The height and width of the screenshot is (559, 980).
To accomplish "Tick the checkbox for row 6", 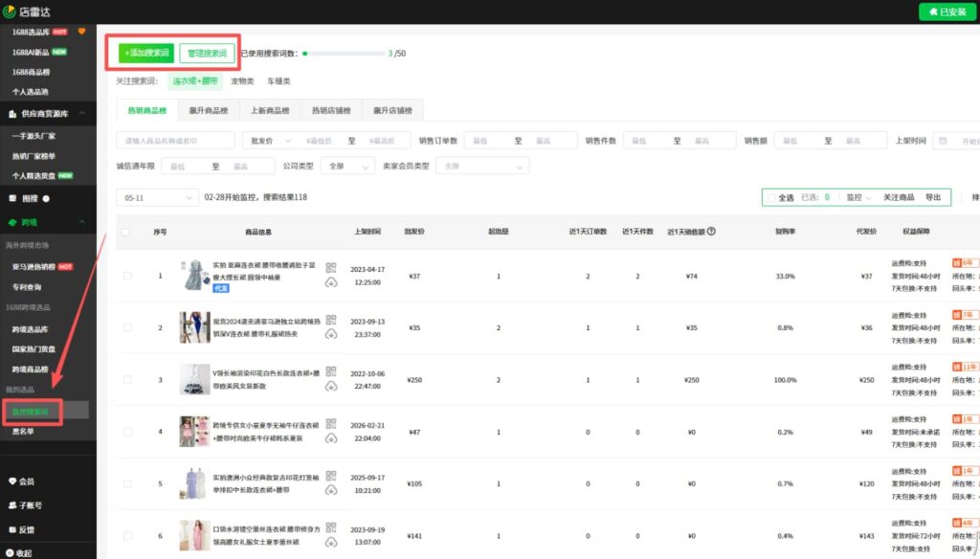I will click(x=127, y=536).
